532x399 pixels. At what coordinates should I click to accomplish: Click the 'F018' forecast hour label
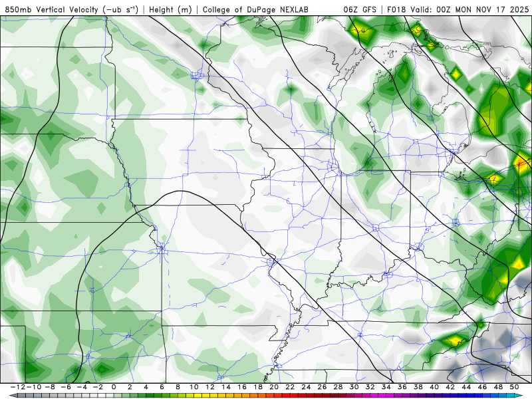[396, 9]
